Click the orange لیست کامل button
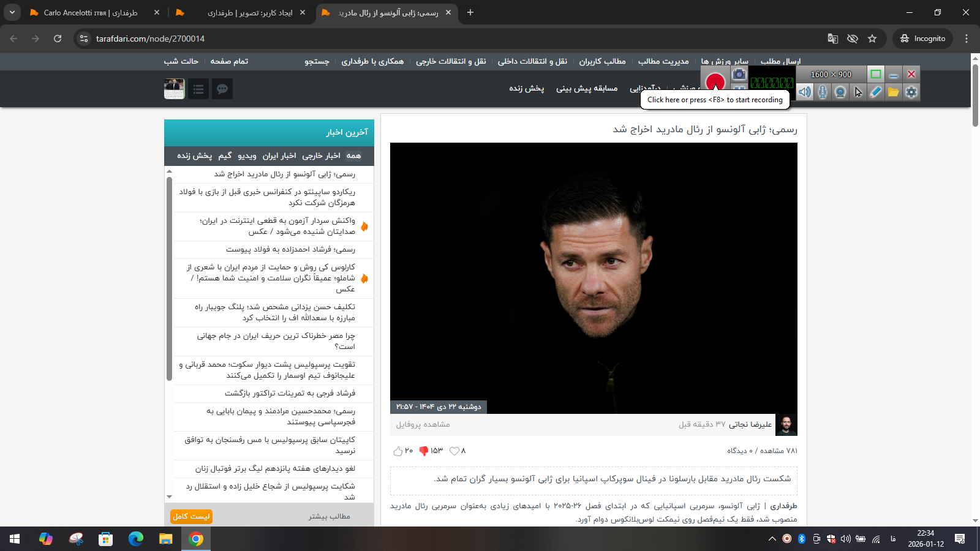This screenshot has height=551, width=980. 191,517
